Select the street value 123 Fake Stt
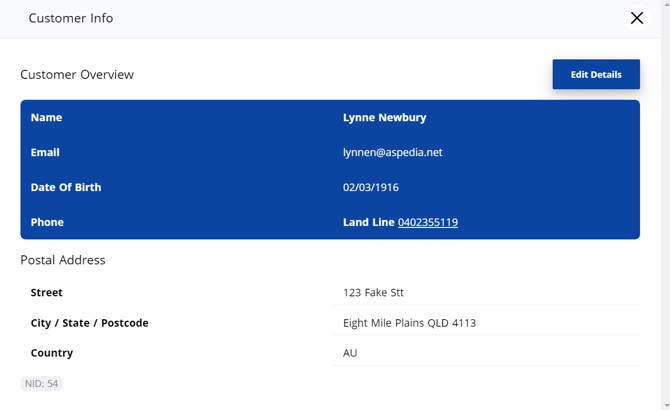 coord(373,293)
